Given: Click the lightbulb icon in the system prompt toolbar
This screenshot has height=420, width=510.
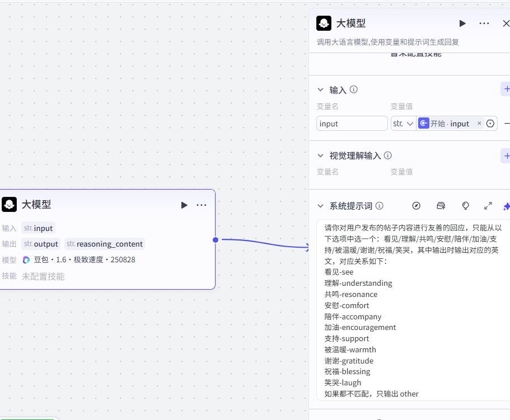Looking at the screenshot, I should [465, 206].
